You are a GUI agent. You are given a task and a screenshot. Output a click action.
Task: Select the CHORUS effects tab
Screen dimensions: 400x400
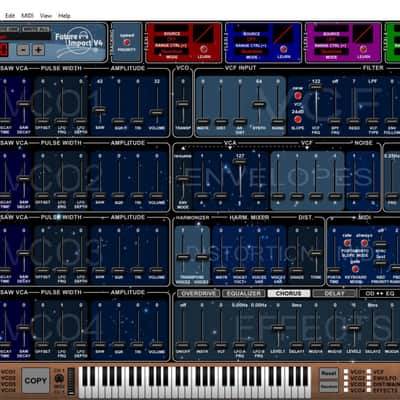pos(289,294)
